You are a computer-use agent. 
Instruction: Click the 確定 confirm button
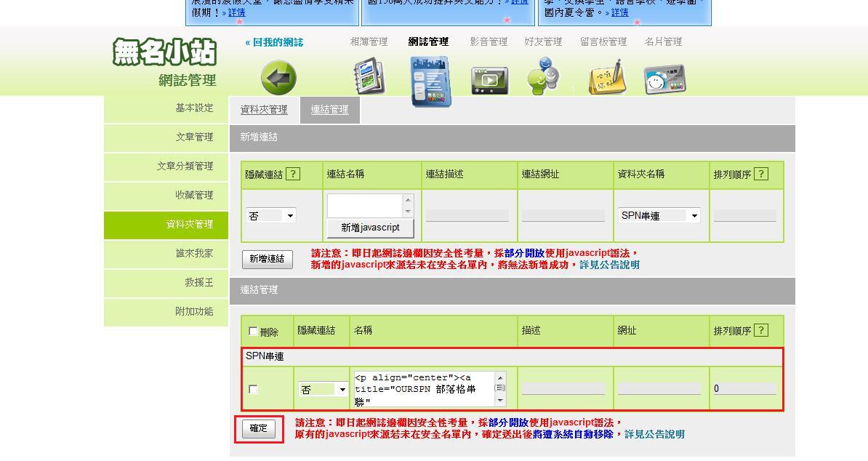[x=259, y=428]
